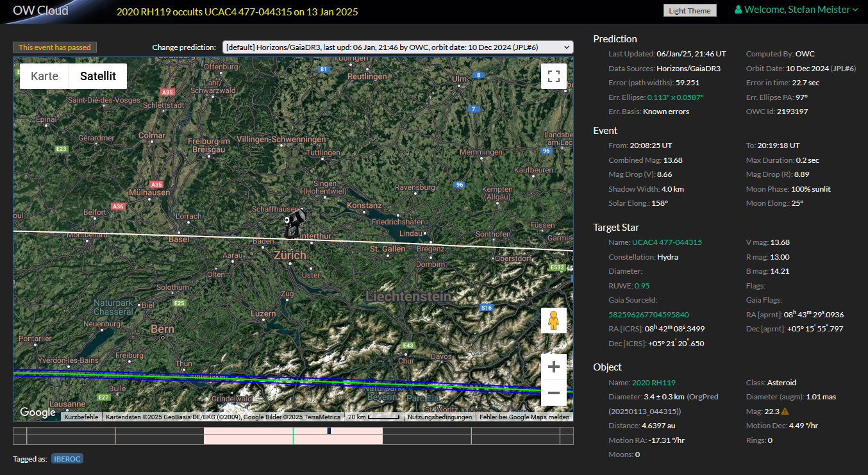Image resolution: width=868 pixels, height=475 pixels.
Task: Toggle fullscreen map view
Action: coord(554,76)
